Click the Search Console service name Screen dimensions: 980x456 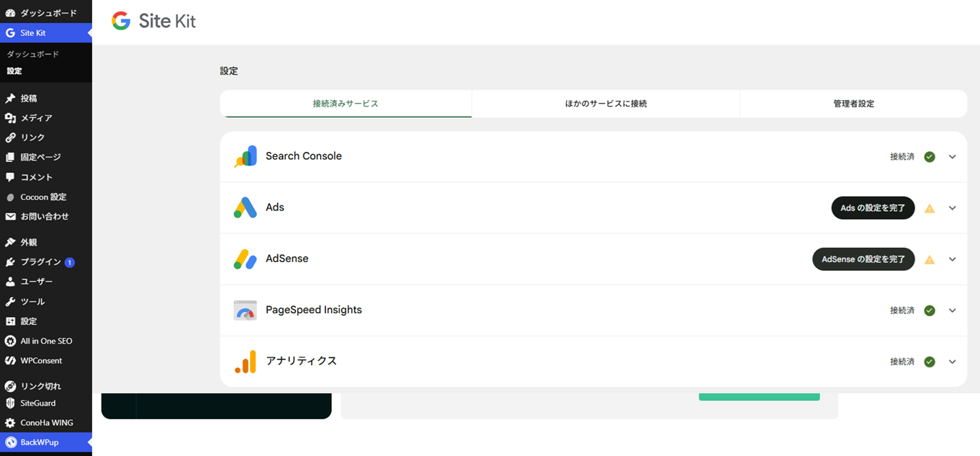tap(304, 156)
